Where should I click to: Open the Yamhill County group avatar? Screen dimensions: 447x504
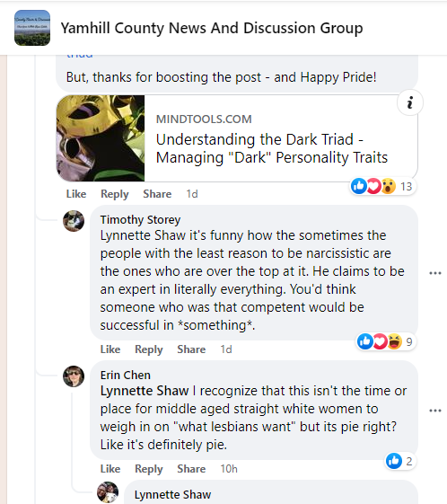(x=32, y=28)
